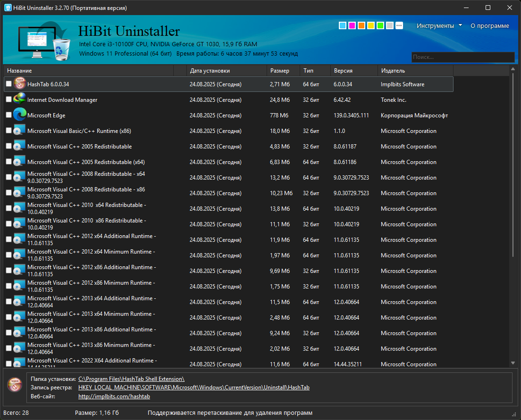Viewport: 521px width, 420px height.
Task: Sort by the Версия column header
Action: pyautogui.click(x=354, y=71)
